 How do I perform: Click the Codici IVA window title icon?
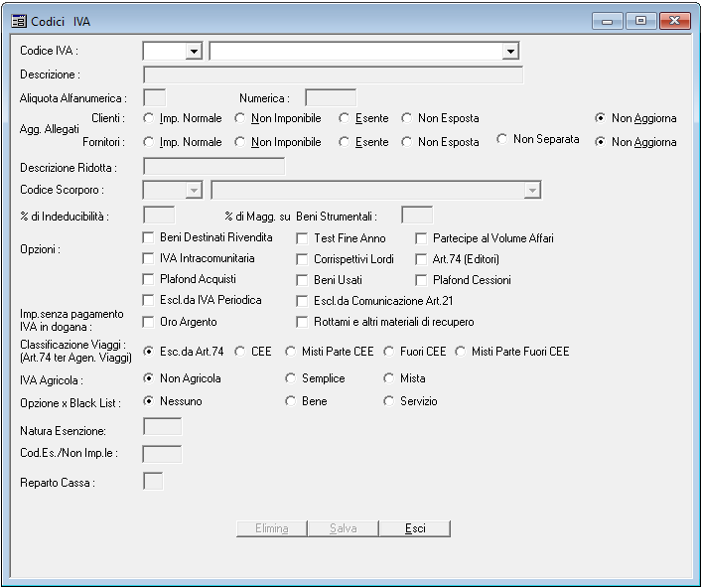pos(19,21)
